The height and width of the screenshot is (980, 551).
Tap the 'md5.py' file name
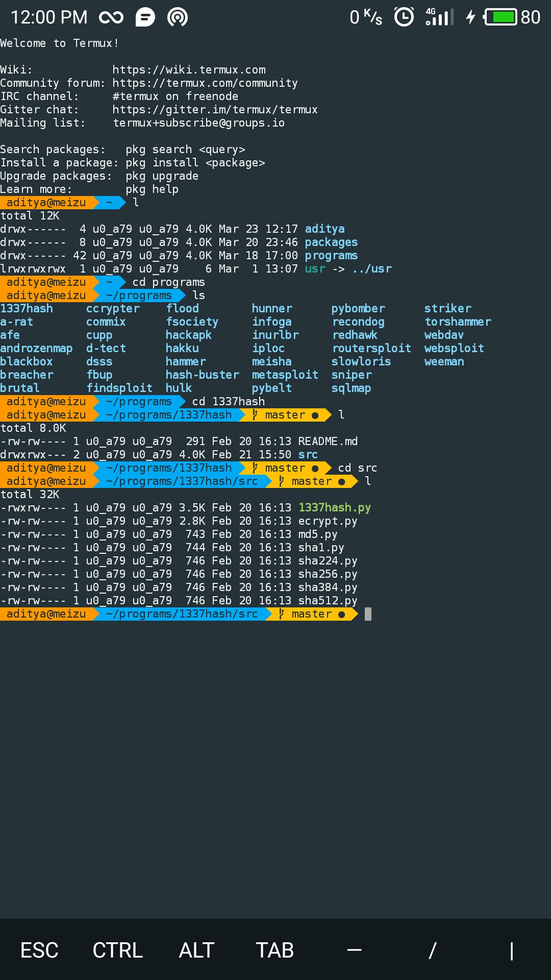(x=318, y=534)
